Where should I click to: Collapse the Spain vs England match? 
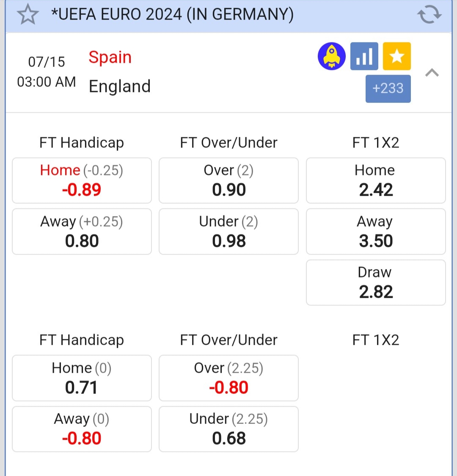[x=432, y=73]
